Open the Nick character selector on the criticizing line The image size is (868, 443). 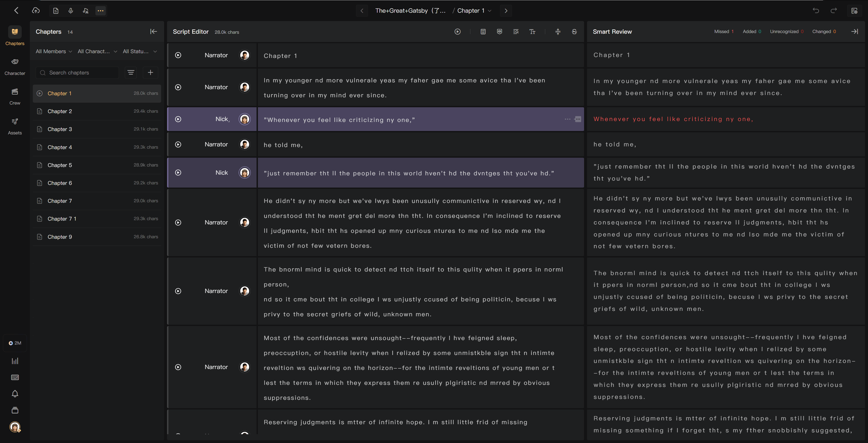[222, 119]
